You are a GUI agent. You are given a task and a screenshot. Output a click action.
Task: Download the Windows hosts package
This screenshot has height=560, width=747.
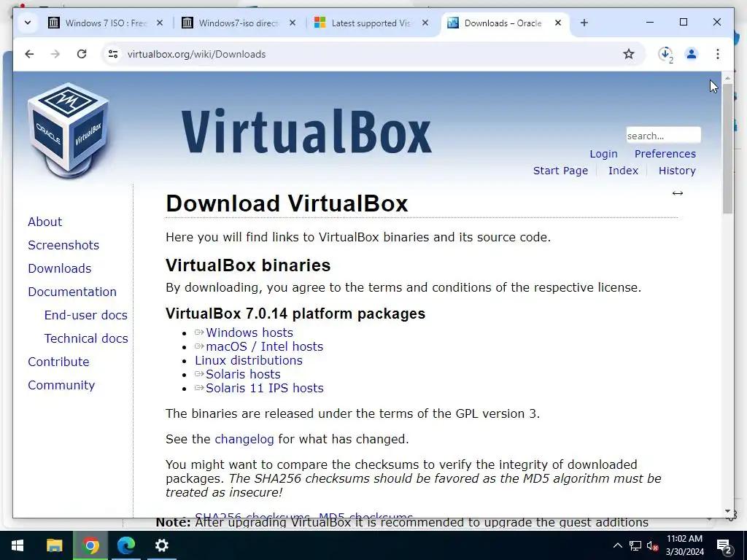pyautogui.click(x=249, y=332)
